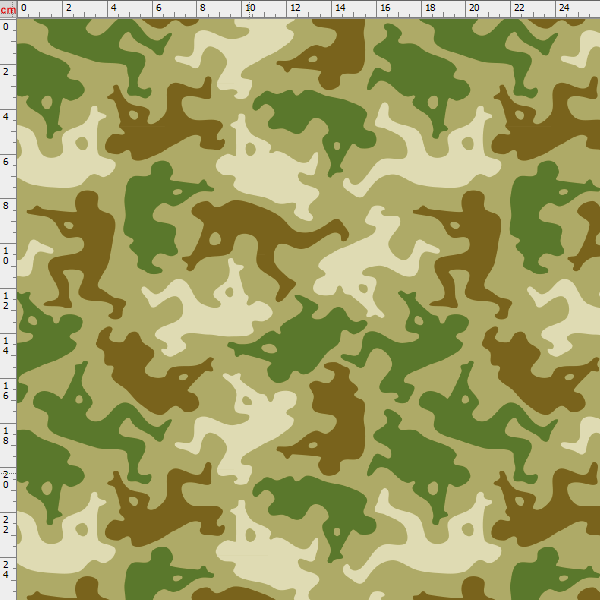Click the red cm ruler unit box

pyautogui.click(x=8, y=9)
